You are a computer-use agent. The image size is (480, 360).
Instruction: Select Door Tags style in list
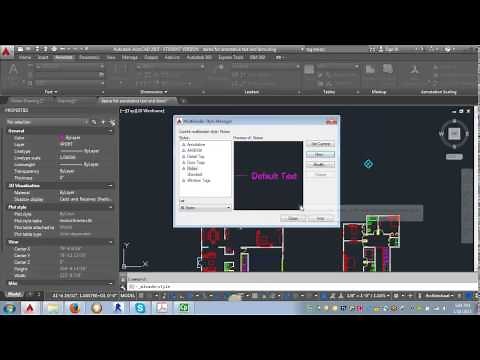[x=196, y=162]
